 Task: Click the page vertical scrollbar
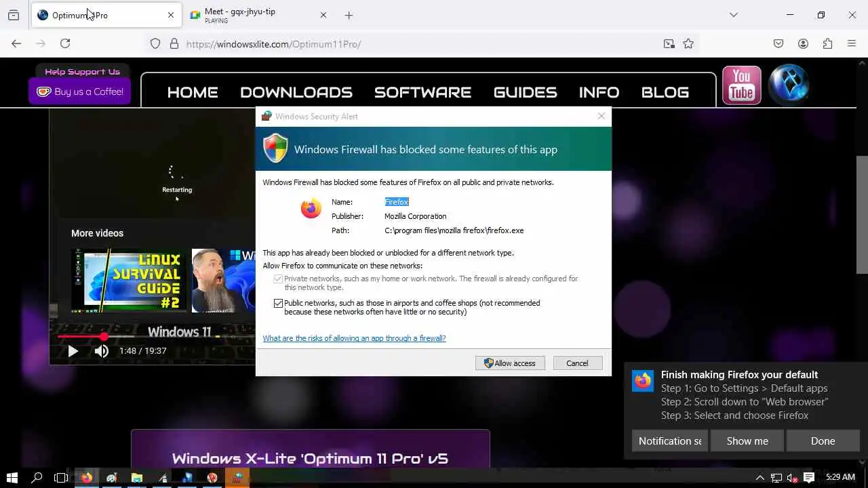coord(863,215)
